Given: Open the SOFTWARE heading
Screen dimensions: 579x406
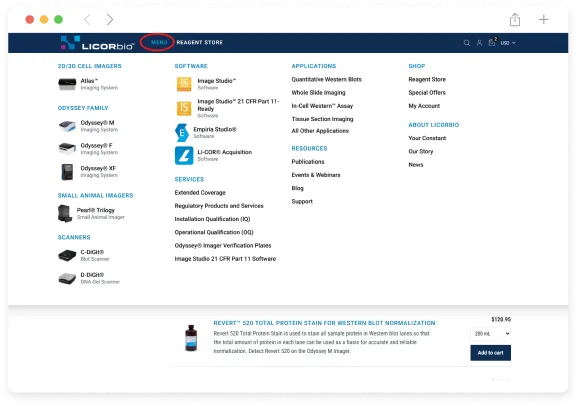Looking at the screenshot, I should coord(191,66).
